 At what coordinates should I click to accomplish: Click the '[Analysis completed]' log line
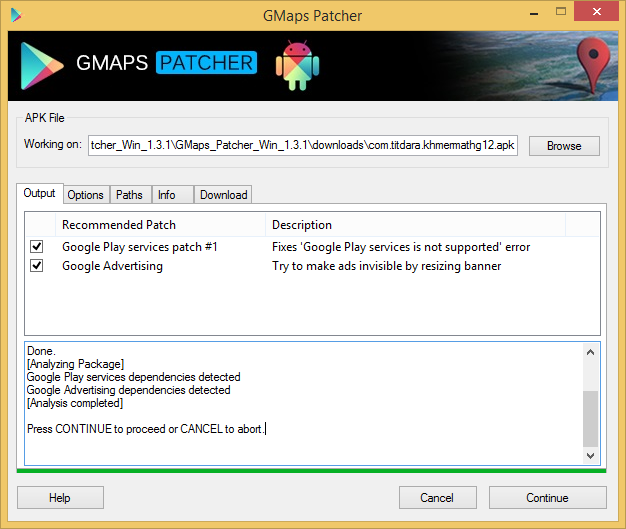click(75, 403)
